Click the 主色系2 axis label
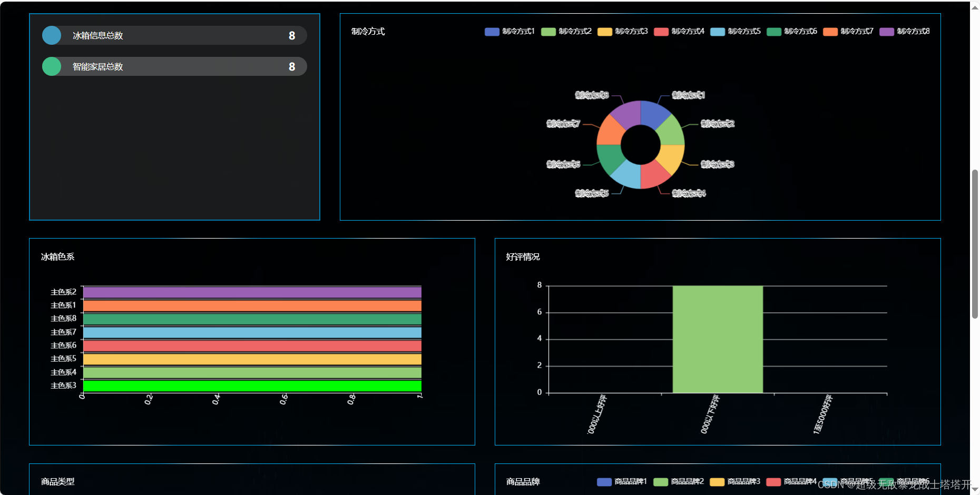The height and width of the screenshot is (495, 980). pyautogui.click(x=64, y=292)
